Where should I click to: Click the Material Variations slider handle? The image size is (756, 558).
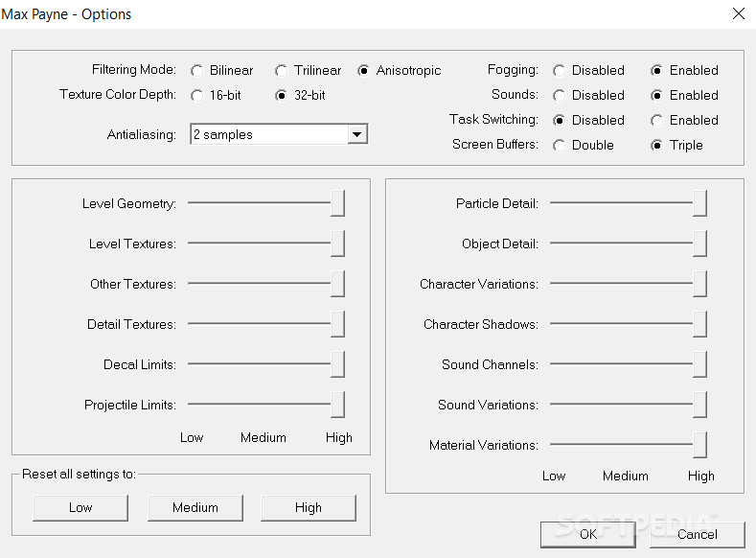(699, 445)
